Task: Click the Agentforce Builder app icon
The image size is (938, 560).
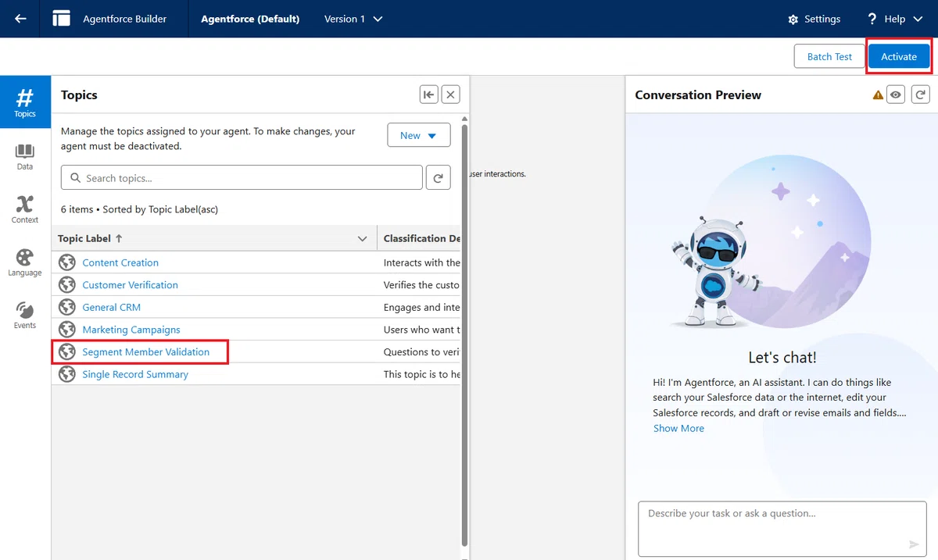Action: pos(62,19)
